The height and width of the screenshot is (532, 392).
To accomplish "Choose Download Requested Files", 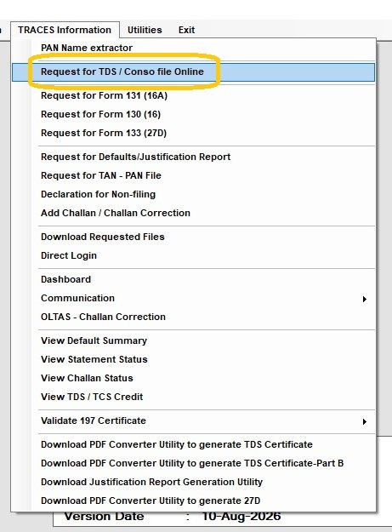I will coord(194,237).
